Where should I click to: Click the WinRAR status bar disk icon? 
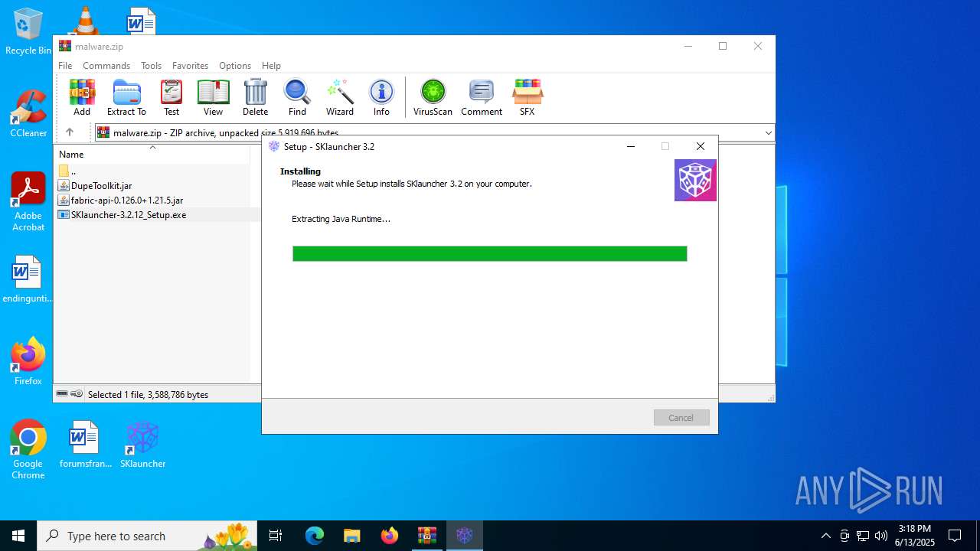pyautogui.click(x=63, y=394)
